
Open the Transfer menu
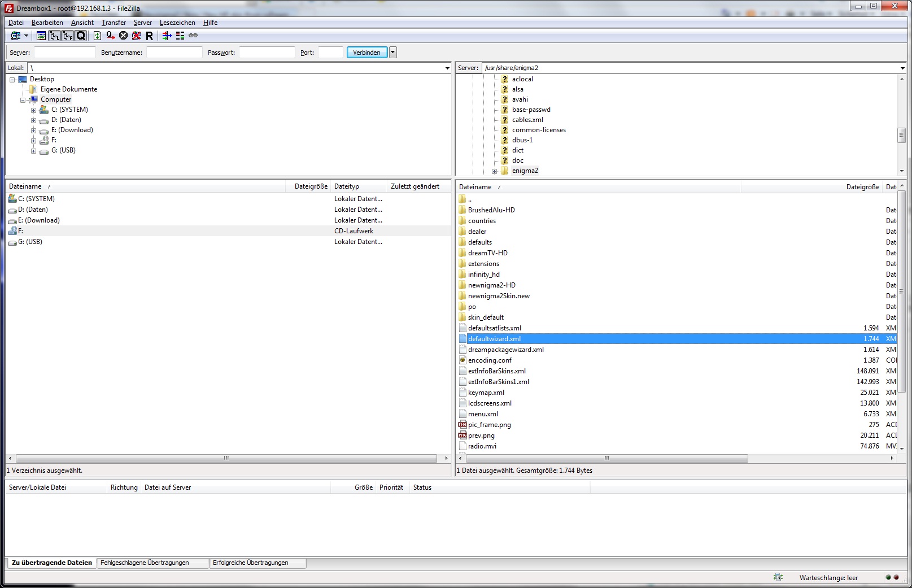[x=114, y=23]
